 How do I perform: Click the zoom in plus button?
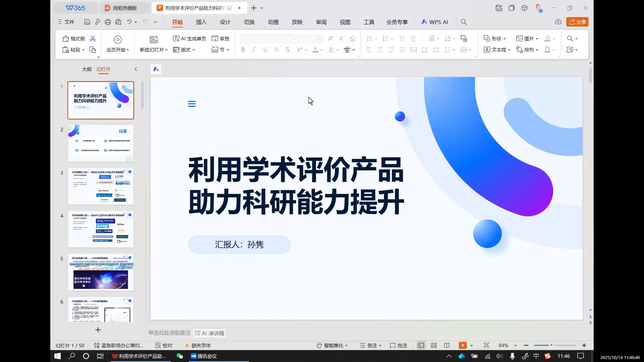tap(584, 346)
